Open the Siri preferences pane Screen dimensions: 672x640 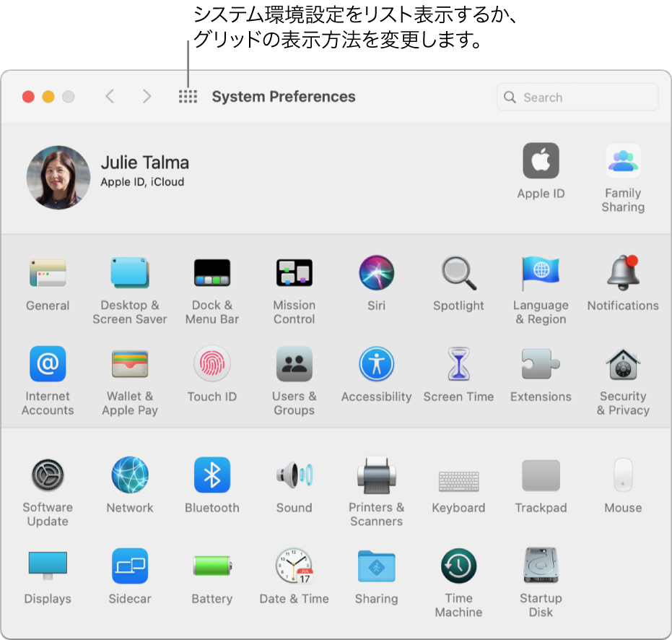[x=376, y=273]
